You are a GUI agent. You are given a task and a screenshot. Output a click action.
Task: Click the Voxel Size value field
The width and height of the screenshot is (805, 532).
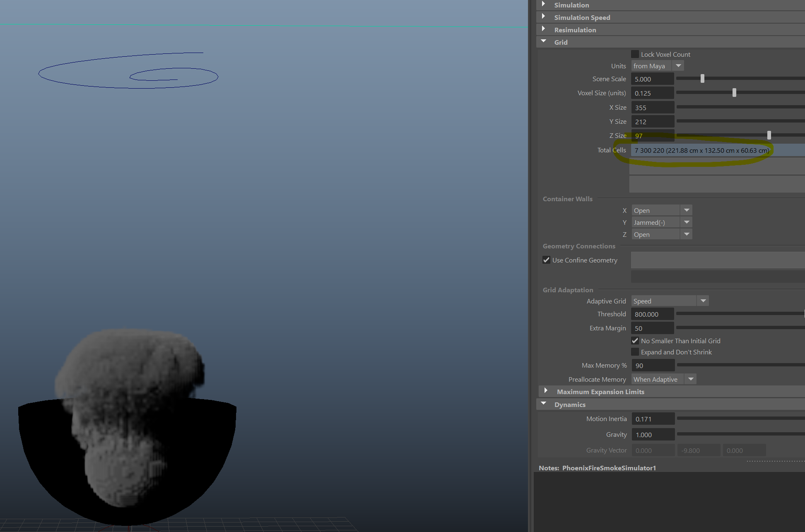pos(653,93)
